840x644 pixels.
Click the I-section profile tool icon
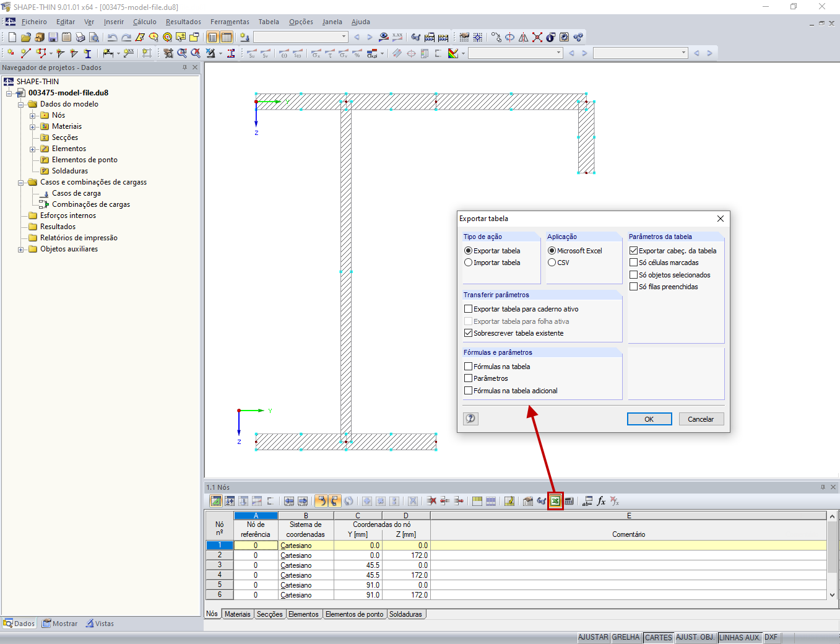88,53
